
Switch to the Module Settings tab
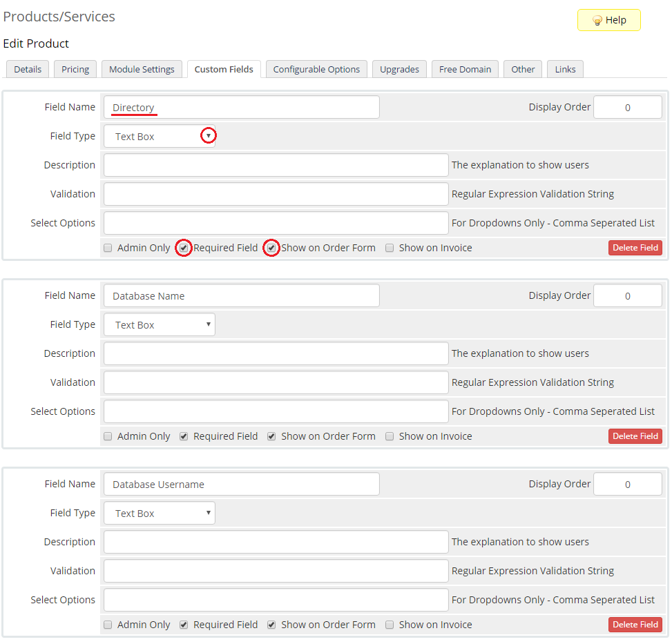click(142, 69)
